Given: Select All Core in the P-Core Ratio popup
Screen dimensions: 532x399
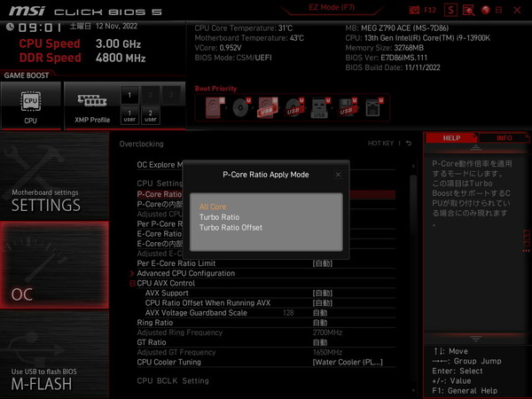Looking at the screenshot, I should (213, 207).
